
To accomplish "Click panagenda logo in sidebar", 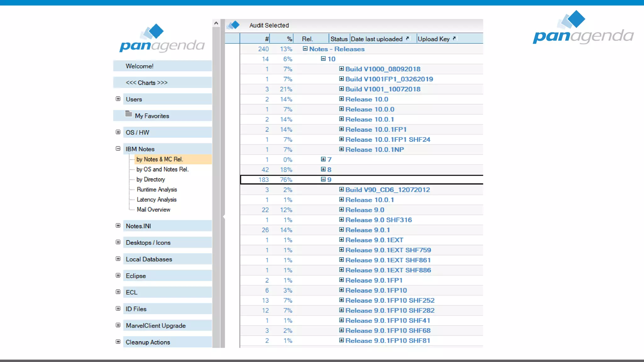I will tap(162, 38).
